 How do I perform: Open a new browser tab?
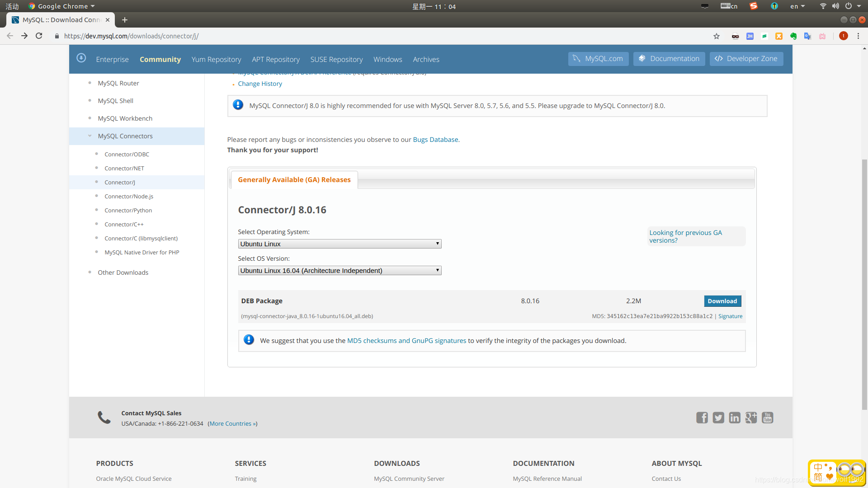[x=125, y=20]
